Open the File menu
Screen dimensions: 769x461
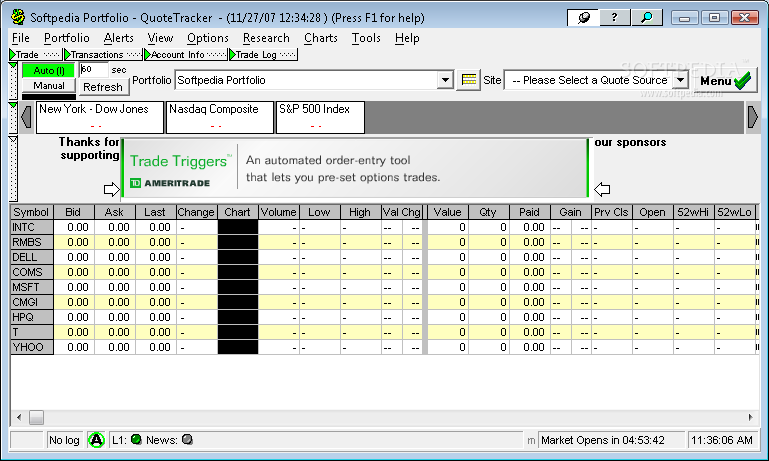click(x=21, y=38)
